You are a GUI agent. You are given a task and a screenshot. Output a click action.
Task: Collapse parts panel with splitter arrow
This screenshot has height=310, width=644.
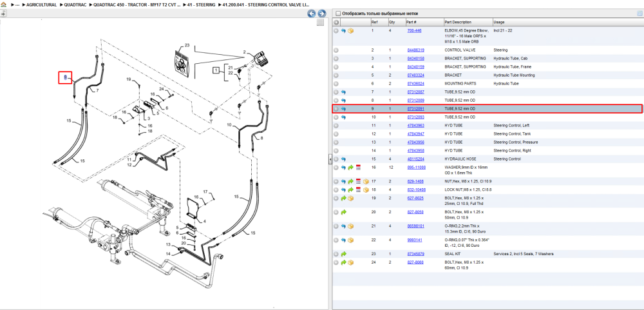tap(330, 160)
